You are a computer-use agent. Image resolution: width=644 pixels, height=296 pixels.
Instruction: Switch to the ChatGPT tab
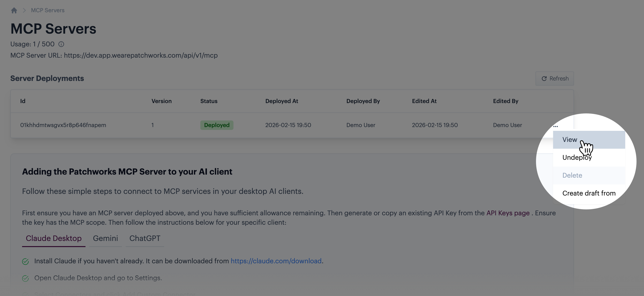point(145,238)
